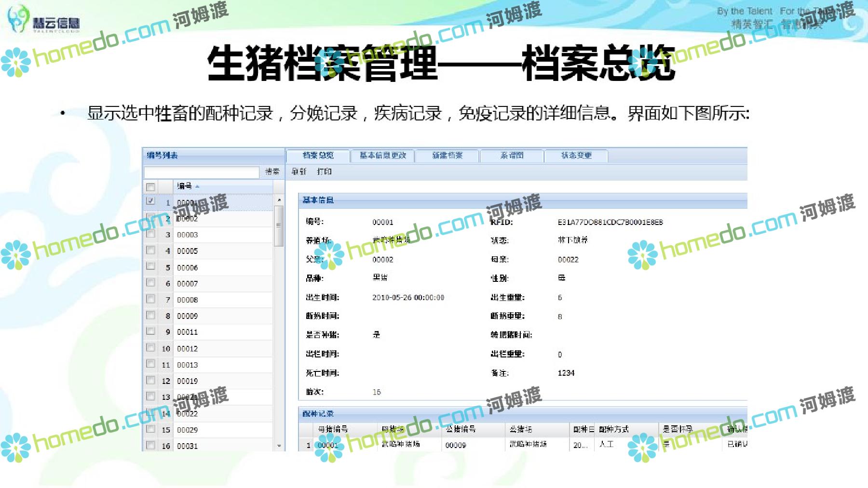
Task: Check the checkbox for 00008
Action: pos(150,299)
